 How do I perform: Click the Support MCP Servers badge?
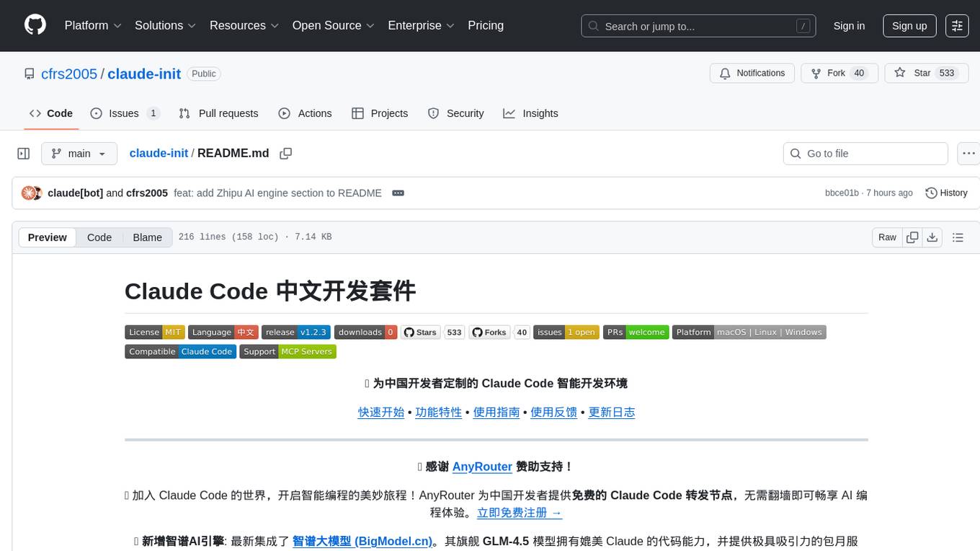pos(288,352)
